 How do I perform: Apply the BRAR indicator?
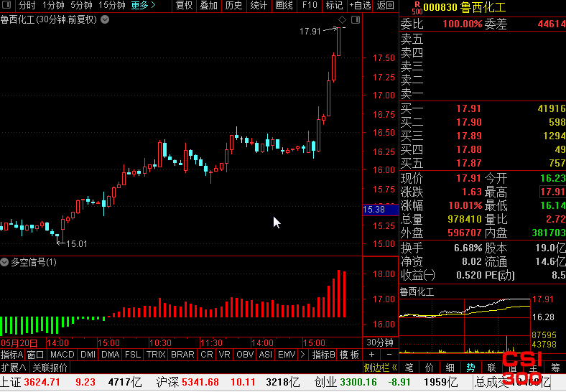pos(182,355)
